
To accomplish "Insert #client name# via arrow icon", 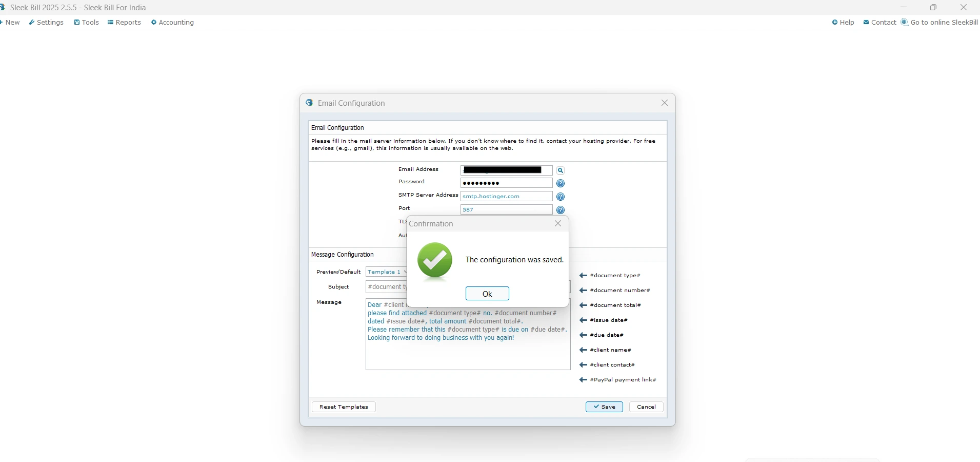I will (583, 350).
